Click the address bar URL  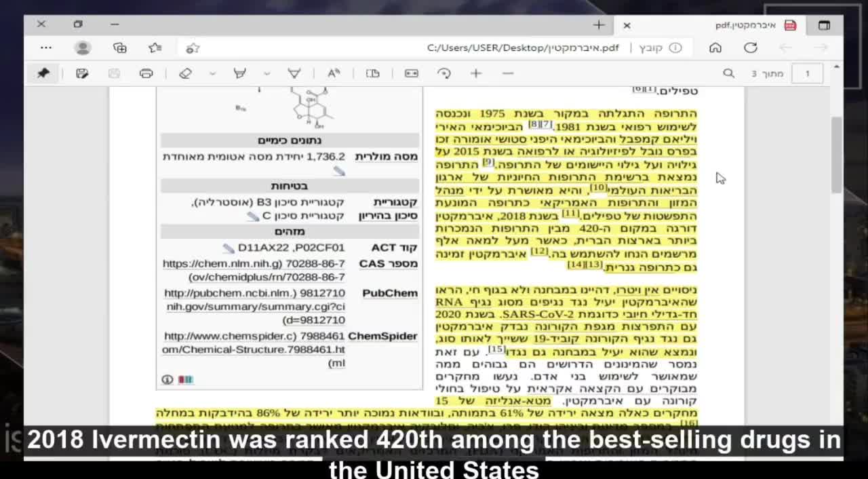pos(522,47)
